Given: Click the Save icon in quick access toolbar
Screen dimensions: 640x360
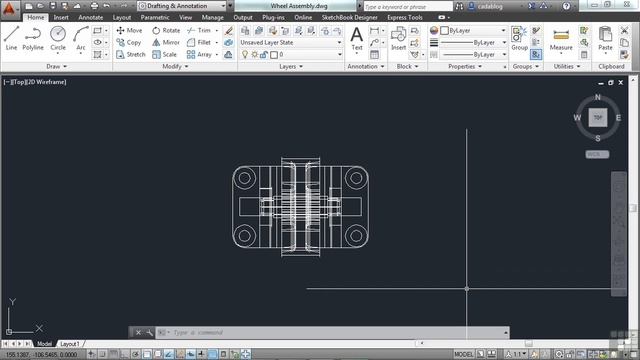Looking at the screenshot, I should click(53, 6).
